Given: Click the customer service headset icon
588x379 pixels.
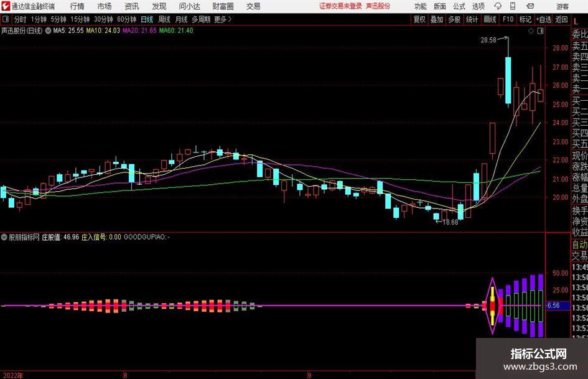Looking at the screenshot, I should (498, 6).
